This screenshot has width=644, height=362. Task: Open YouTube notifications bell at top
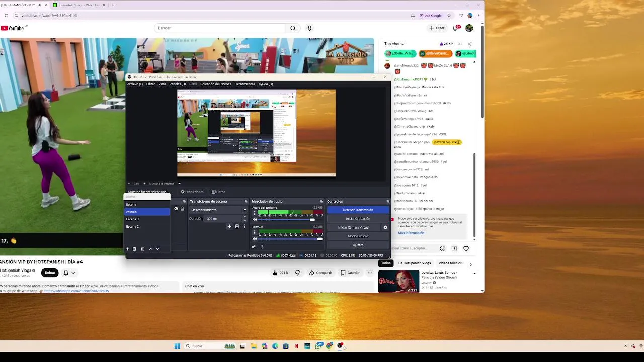(456, 28)
